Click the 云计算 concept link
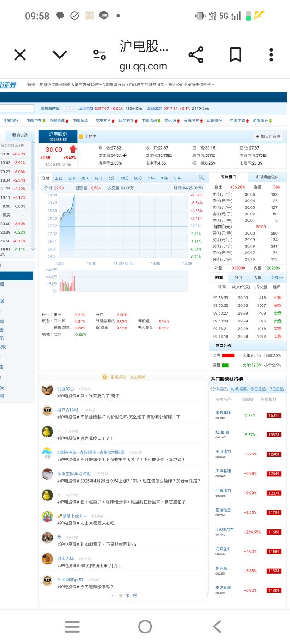The width and height of the screenshot is (290, 644). click(x=60, y=321)
